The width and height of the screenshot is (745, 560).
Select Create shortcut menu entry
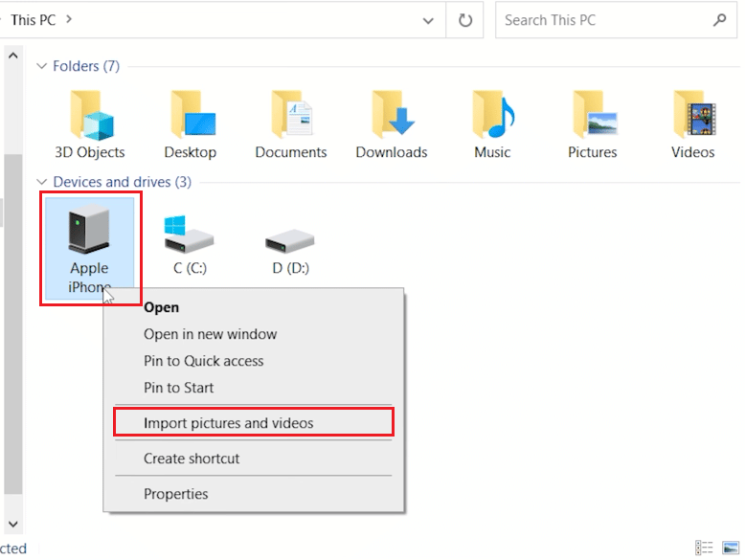pyautogui.click(x=254, y=459)
